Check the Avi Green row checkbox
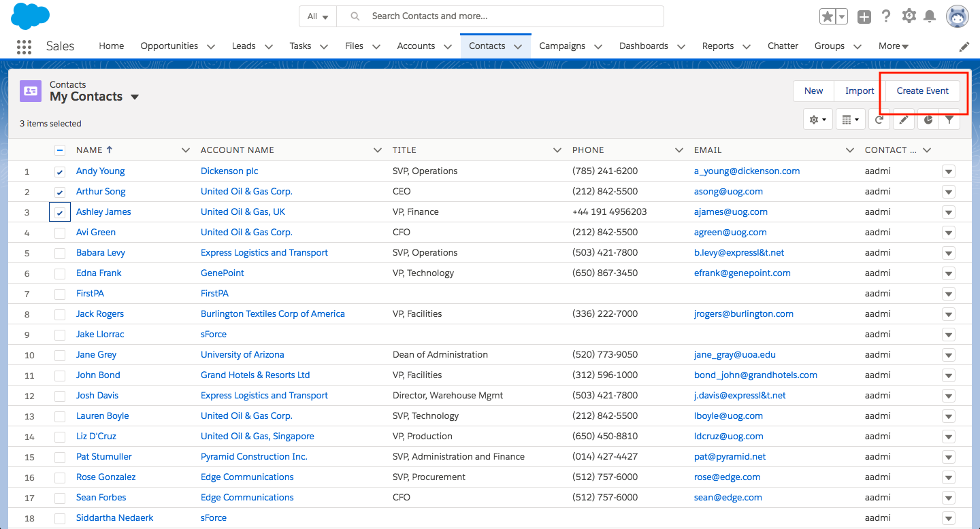980x529 pixels. [x=60, y=233]
